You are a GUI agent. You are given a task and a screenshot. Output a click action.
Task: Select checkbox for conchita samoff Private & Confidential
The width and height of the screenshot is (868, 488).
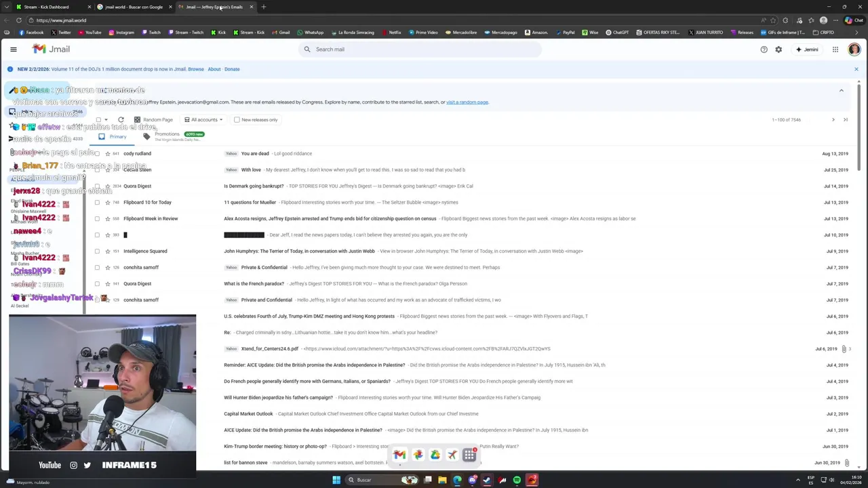pos(97,268)
